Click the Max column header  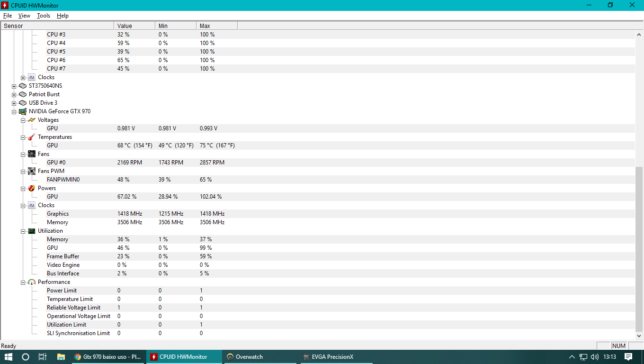[x=217, y=26]
